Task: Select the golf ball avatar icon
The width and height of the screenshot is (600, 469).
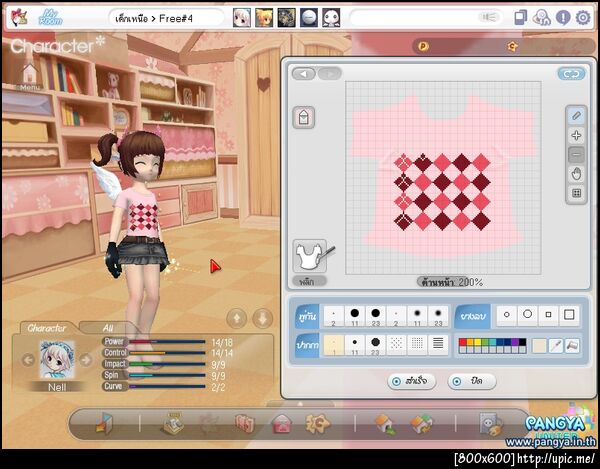Action: [309, 18]
